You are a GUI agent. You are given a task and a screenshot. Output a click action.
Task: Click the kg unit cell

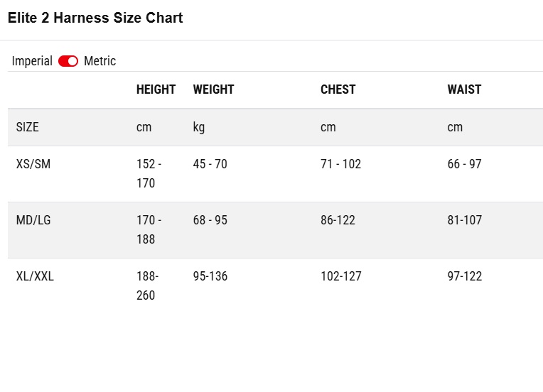[199, 127]
